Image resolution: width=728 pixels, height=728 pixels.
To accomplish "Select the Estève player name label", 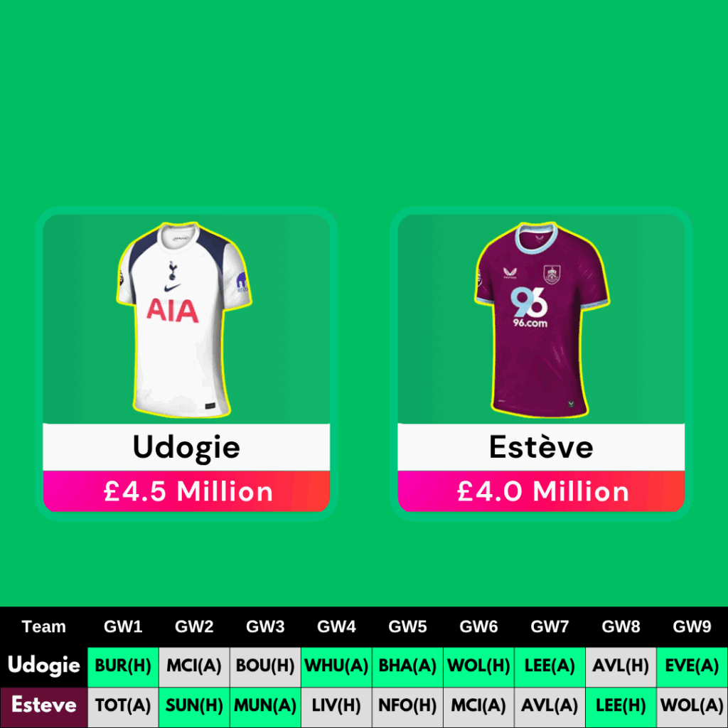I will click(541, 447).
